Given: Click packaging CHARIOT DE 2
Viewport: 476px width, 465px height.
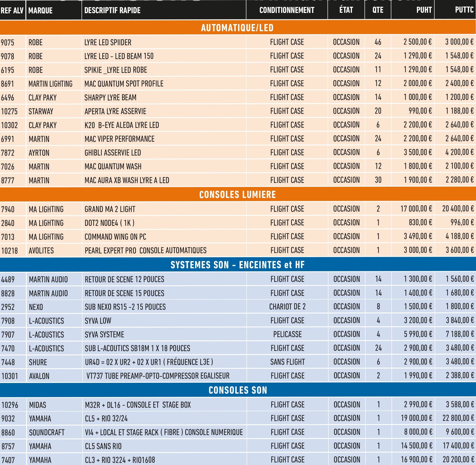Looking at the screenshot, I should pos(287,307).
